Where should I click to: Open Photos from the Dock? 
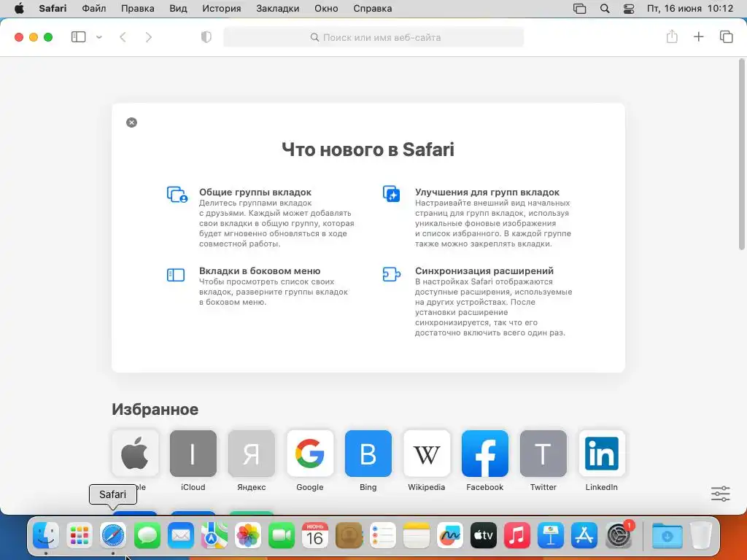pyautogui.click(x=248, y=536)
